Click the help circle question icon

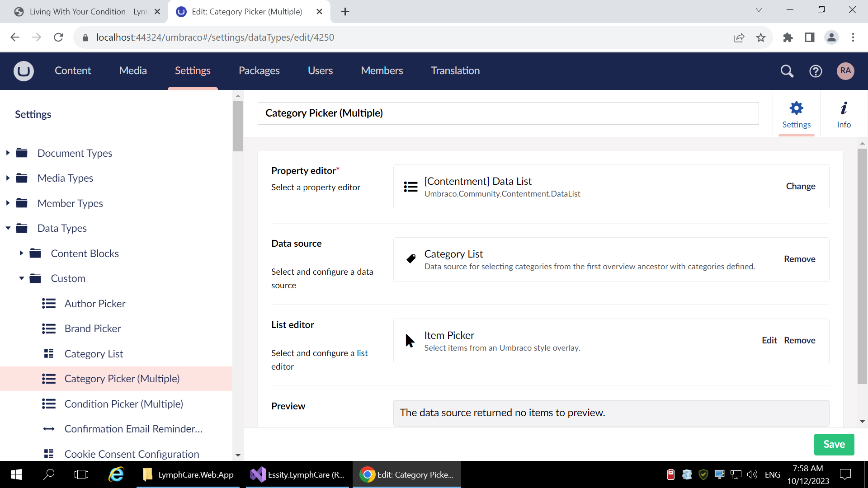(x=816, y=71)
